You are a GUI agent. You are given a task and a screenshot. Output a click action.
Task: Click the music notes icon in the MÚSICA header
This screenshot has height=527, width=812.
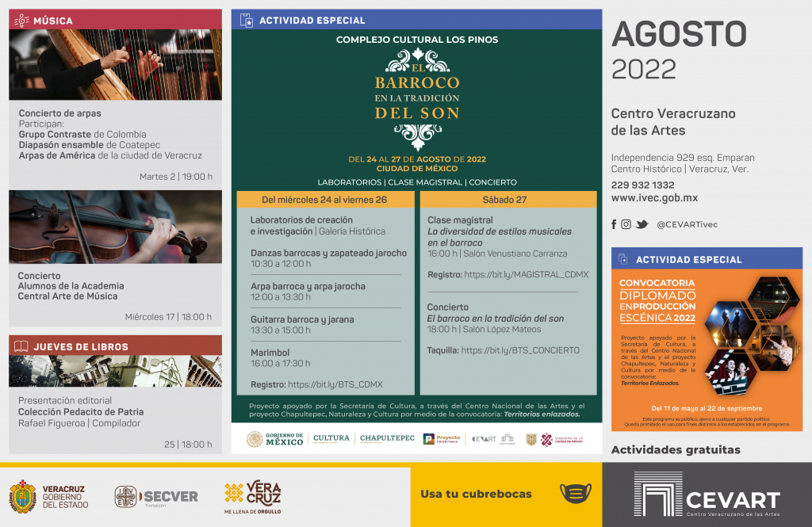[21, 21]
